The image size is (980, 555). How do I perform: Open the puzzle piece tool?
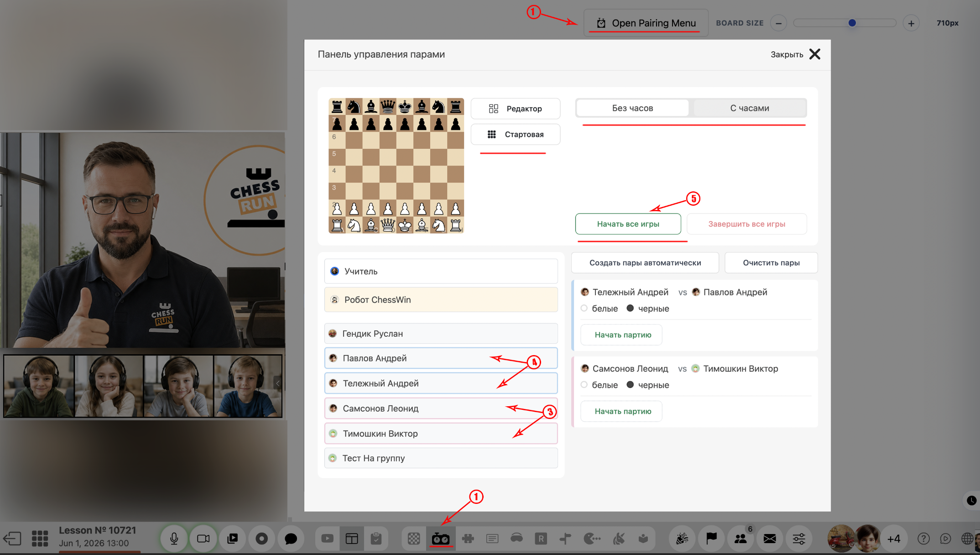point(468,539)
